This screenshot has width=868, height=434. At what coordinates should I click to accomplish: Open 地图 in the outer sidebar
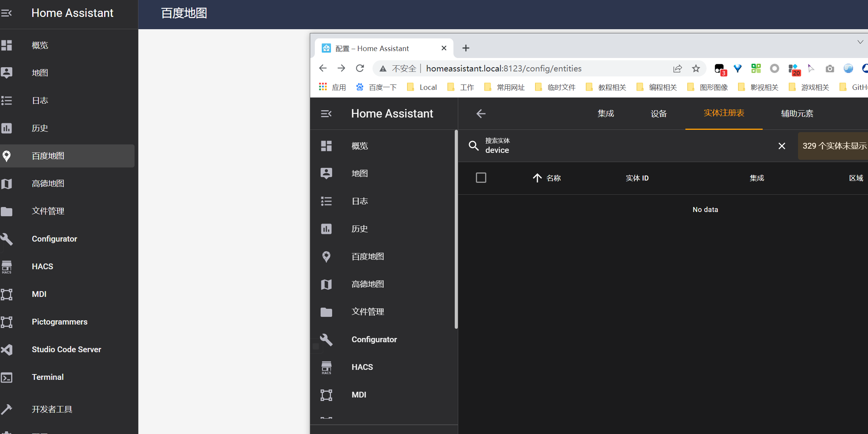click(67, 73)
